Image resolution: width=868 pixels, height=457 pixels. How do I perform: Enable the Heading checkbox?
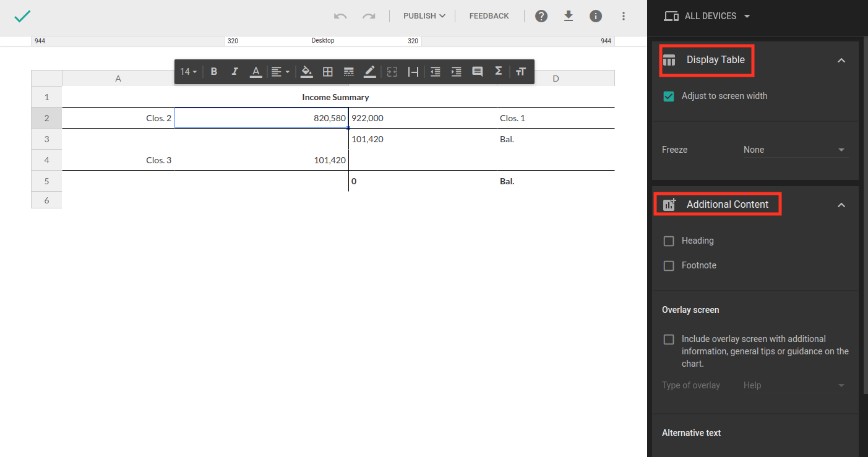coord(669,241)
